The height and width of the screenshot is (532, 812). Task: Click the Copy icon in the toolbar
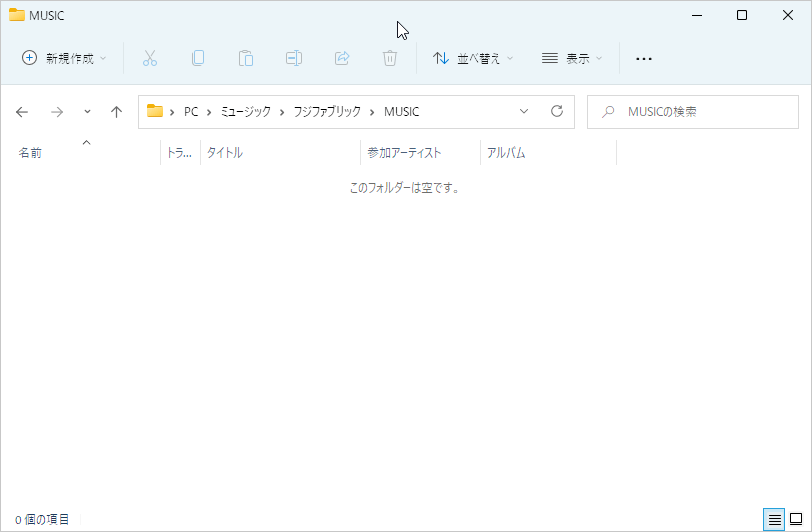pos(198,58)
